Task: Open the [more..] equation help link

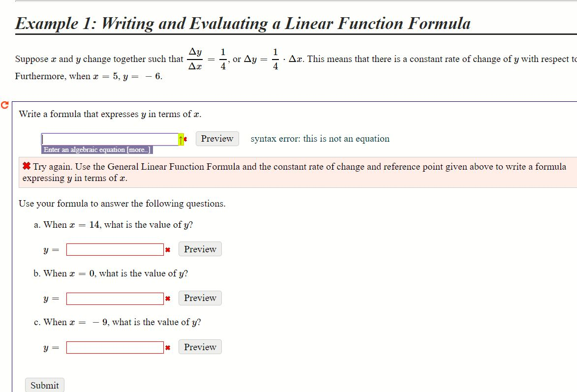Action: (138, 150)
